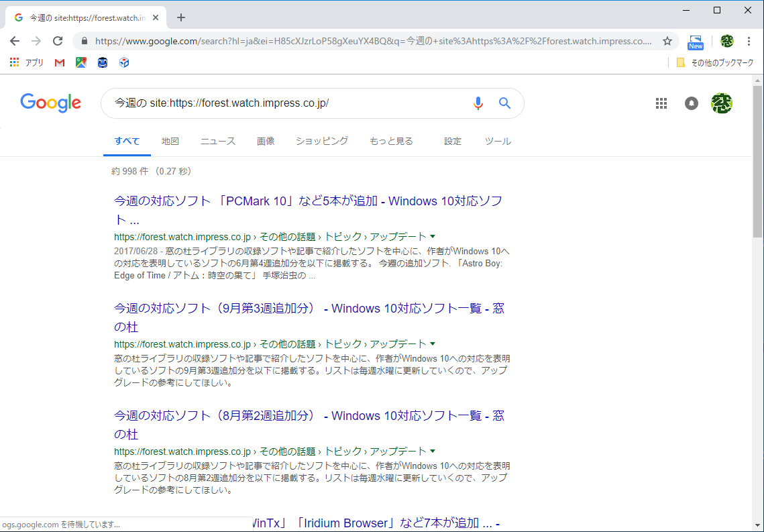Click the voice search microphone icon
Image resolution: width=764 pixels, height=532 pixels.
point(478,103)
